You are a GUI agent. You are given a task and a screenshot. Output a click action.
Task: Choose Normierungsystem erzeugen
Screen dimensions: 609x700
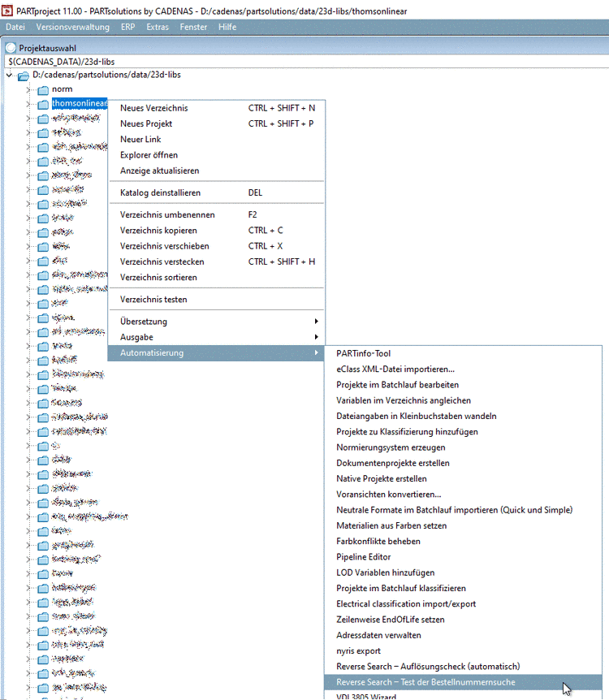click(463, 447)
